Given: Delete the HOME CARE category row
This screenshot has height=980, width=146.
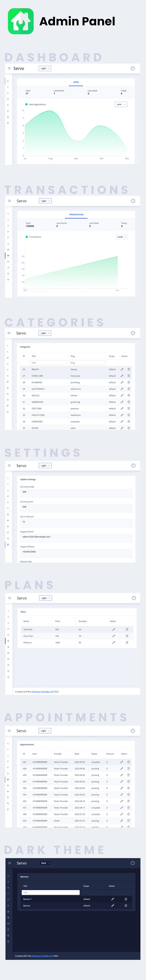Looking at the screenshot, I should click(129, 376).
